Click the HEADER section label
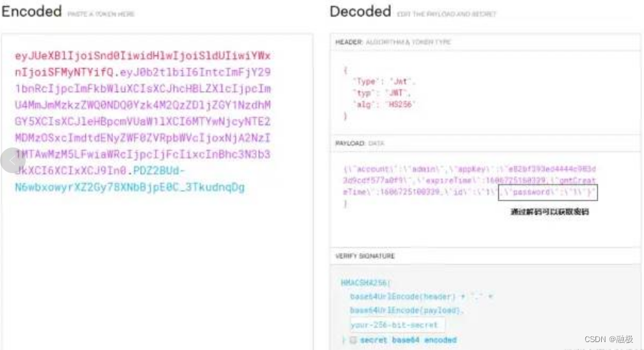 (x=349, y=42)
